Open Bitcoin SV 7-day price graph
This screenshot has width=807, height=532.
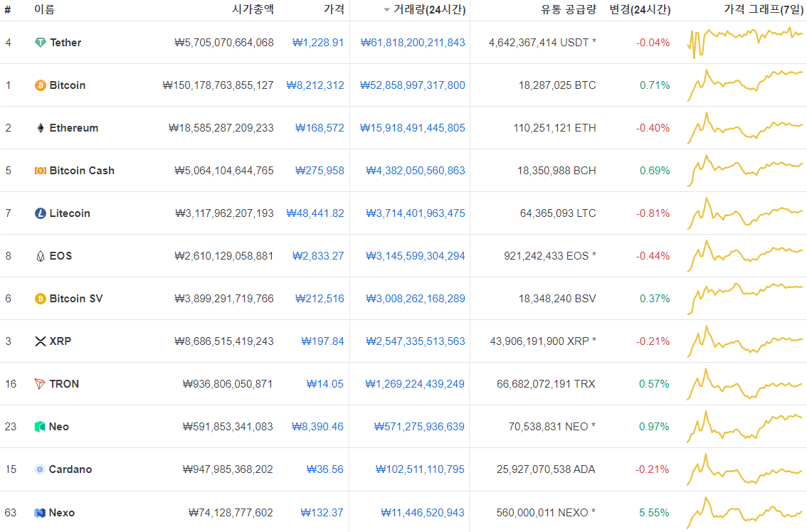745,298
